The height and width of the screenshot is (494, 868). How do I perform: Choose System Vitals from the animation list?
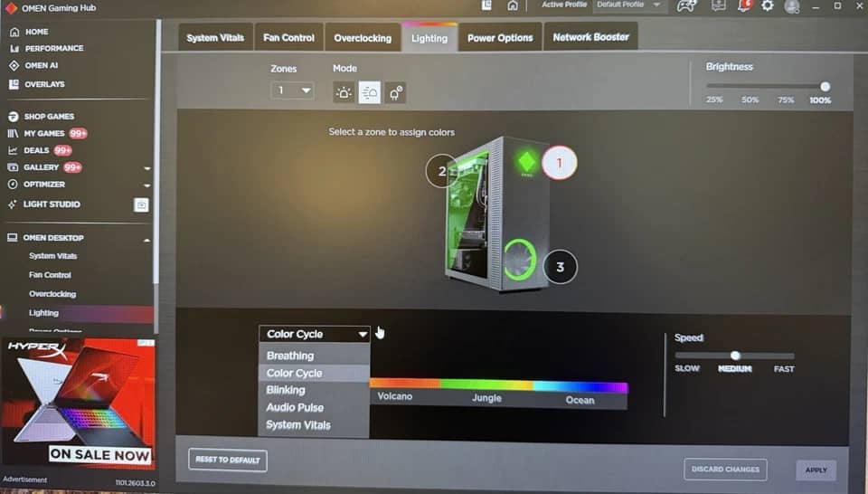(x=314, y=424)
